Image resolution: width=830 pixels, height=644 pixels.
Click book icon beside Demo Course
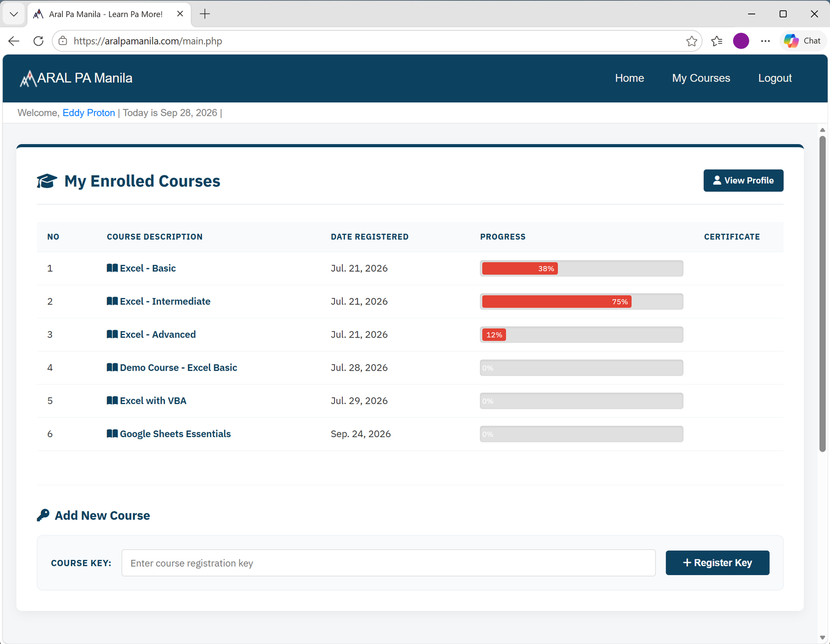tap(112, 368)
